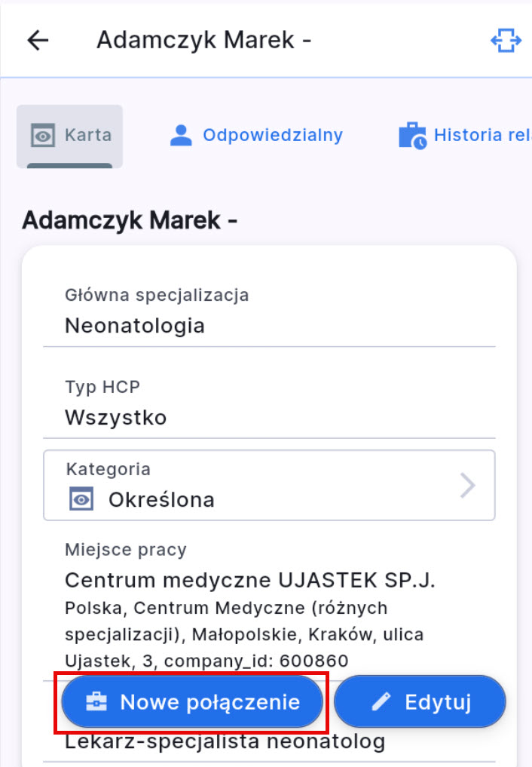Click the Edytuj button

[420, 701]
